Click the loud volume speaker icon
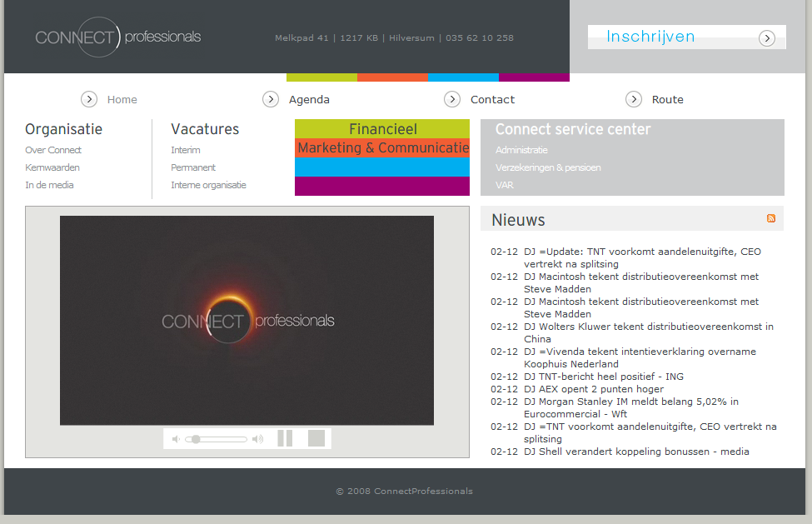812x524 pixels. (258, 439)
